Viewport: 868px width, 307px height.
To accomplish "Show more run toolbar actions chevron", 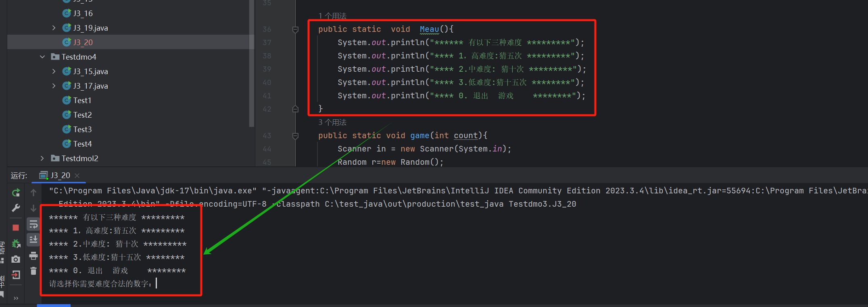I will [x=16, y=298].
